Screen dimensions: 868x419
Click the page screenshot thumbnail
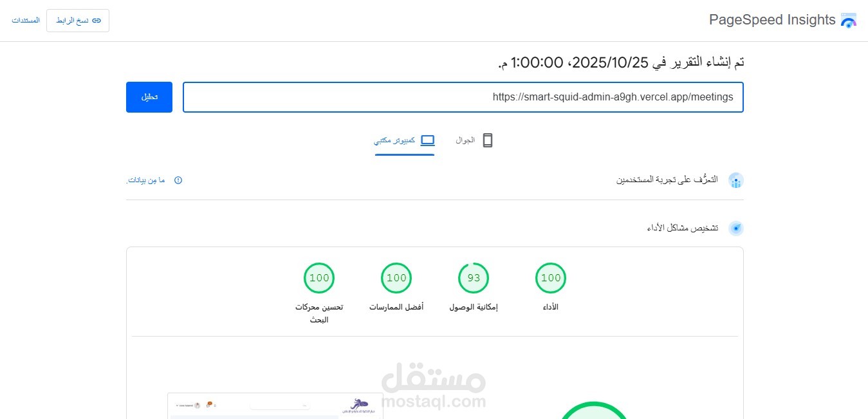[x=274, y=405]
